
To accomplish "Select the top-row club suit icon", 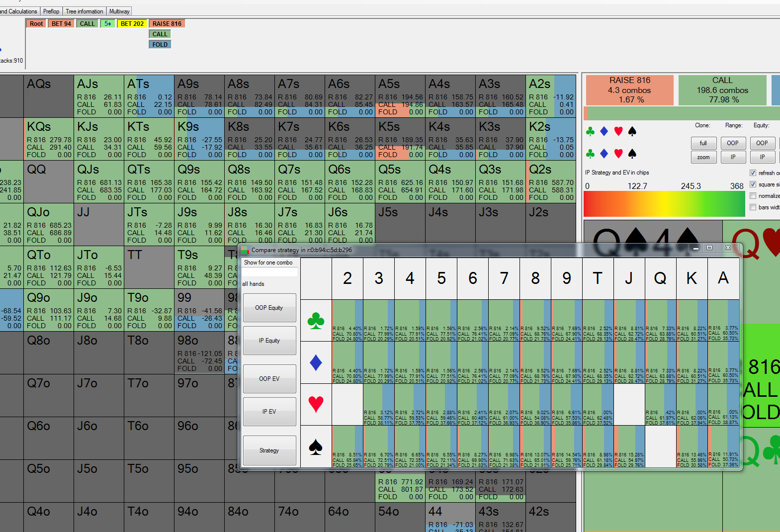I will click(x=590, y=131).
